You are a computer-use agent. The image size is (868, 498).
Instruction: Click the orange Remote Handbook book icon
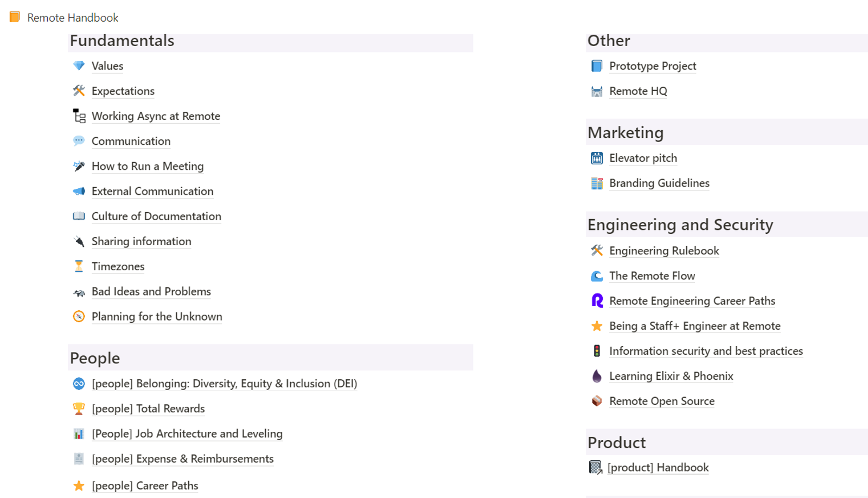pyautogui.click(x=15, y=17)
